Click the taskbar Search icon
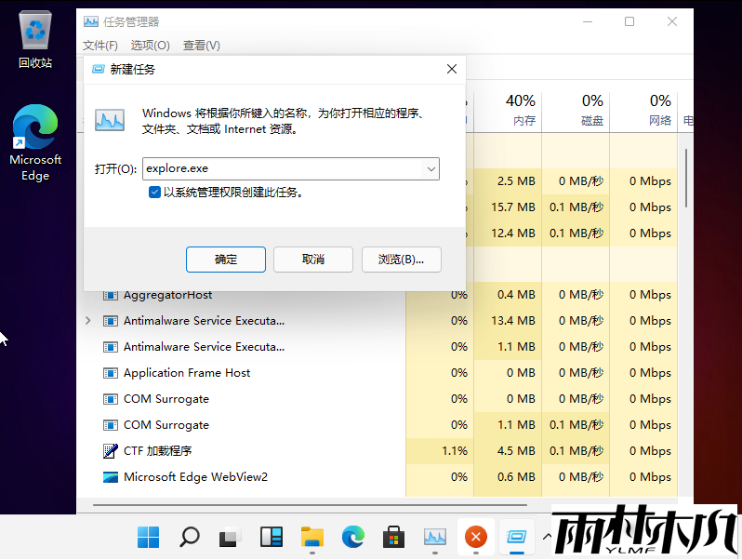This screenshot has height=560, width=742. (x=189, y=537)
